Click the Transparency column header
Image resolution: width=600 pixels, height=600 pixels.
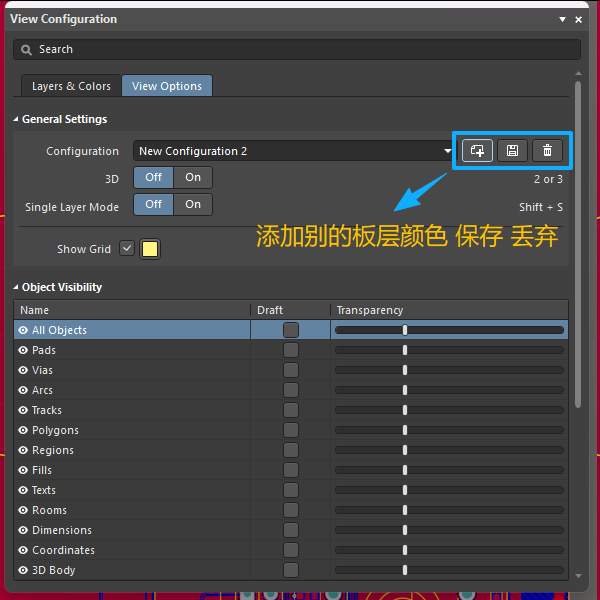(x=449, y=310)
